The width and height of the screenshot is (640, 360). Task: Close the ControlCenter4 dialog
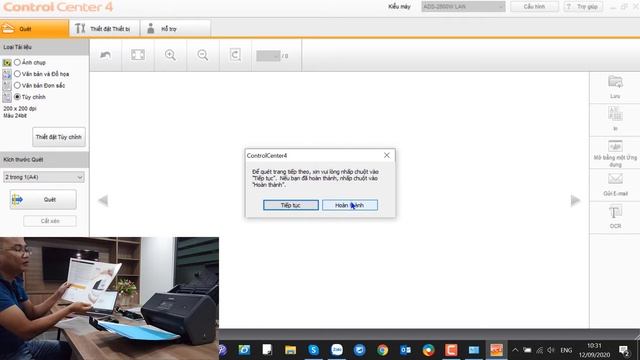coord(387,156)
